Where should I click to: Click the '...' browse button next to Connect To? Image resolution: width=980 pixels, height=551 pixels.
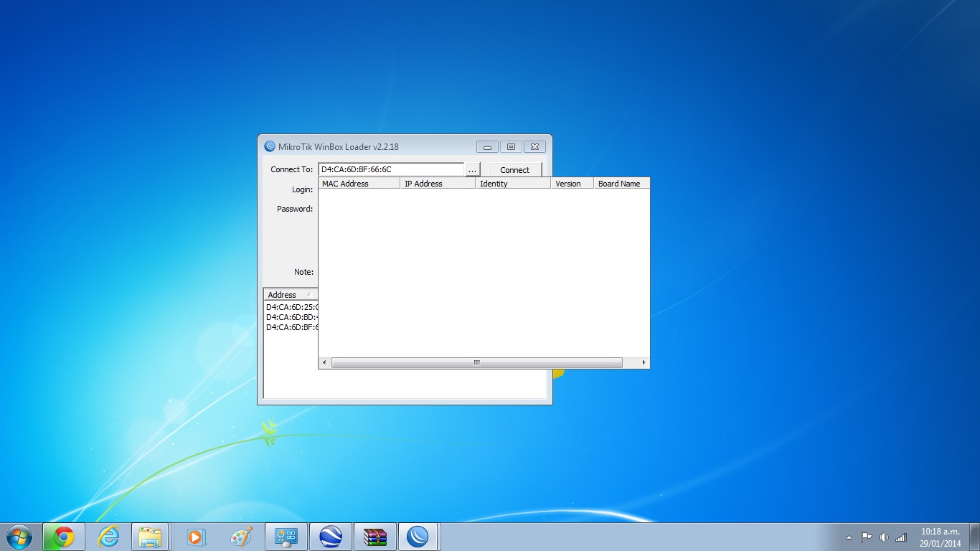pos(473,170)
